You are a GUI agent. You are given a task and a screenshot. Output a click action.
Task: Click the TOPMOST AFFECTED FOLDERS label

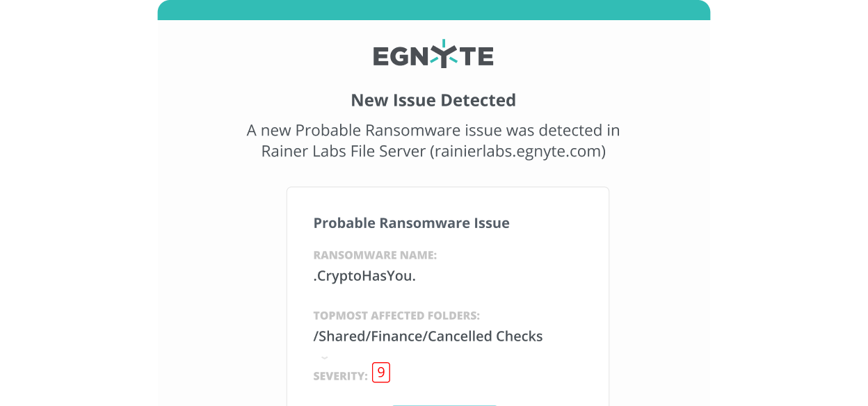point(396,316)
